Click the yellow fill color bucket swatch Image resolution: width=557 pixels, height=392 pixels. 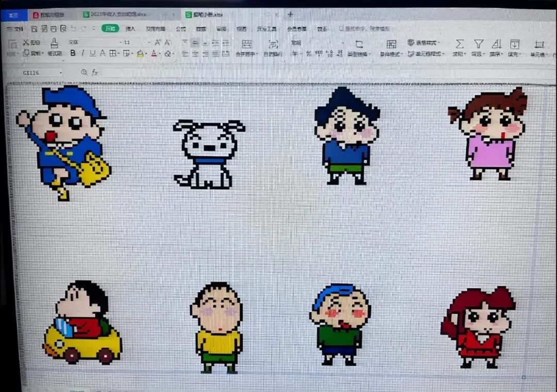140,54
